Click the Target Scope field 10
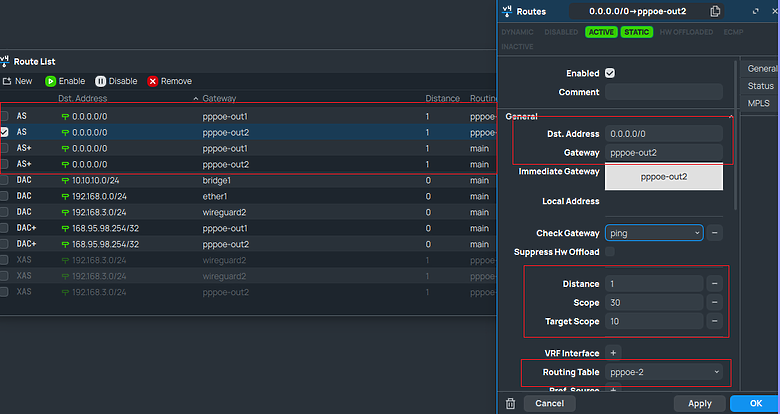 tap(654, 321)
